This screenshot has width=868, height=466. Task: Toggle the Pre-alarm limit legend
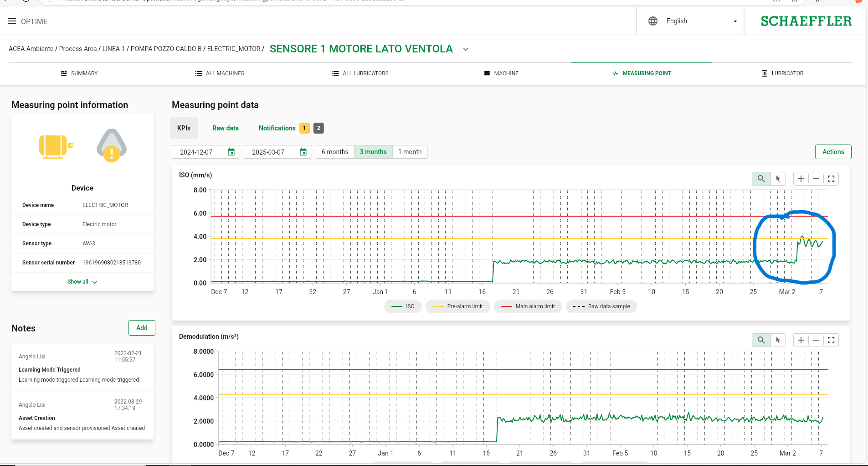tap(457, 306)
